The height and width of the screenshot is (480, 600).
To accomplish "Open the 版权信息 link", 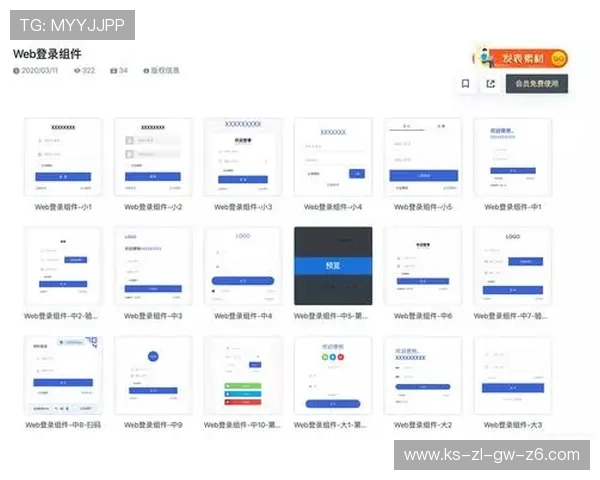I will pos(161,70).
